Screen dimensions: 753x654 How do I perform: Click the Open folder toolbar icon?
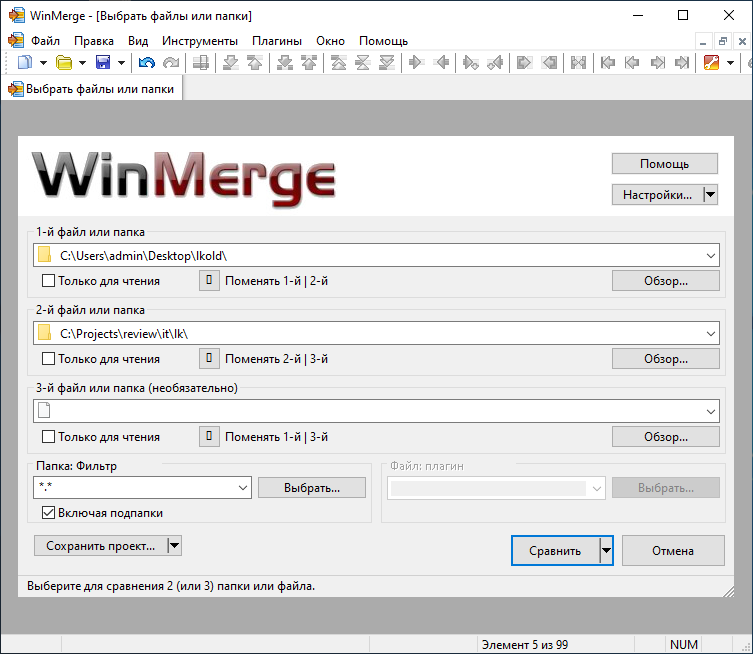(x=63, y=63)
